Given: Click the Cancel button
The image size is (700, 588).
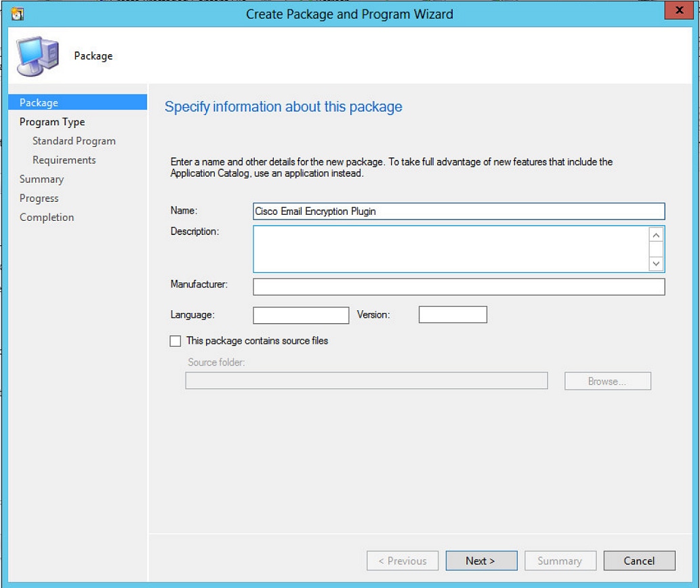Looking at the screenshot, I should [638, 560].
